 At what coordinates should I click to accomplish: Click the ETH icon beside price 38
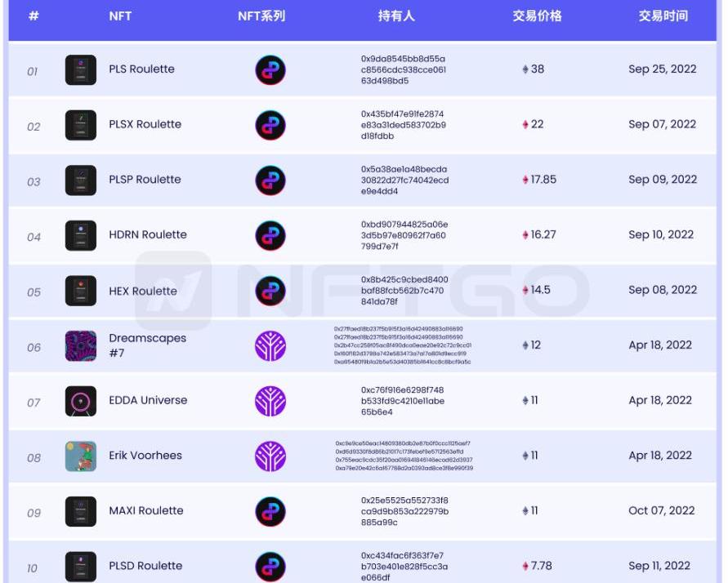[x=525, y=69]
